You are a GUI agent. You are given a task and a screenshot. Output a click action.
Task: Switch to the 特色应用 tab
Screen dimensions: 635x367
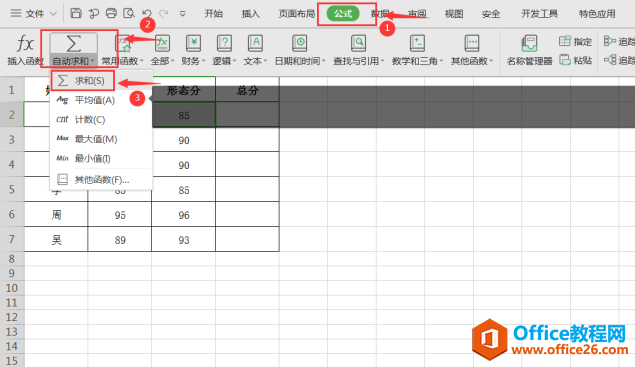597,14
